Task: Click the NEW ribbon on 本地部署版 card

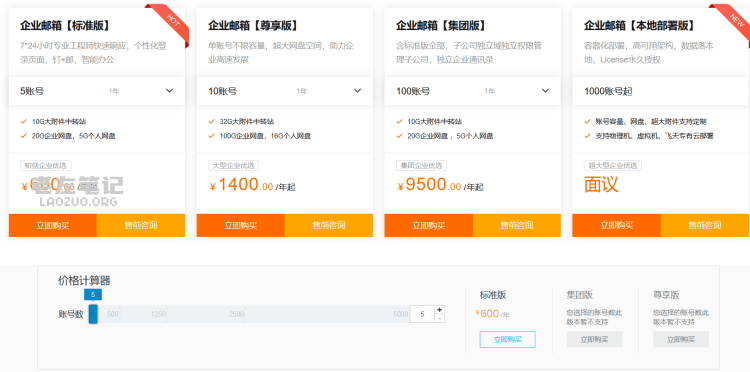Action: tap(736, 19)
